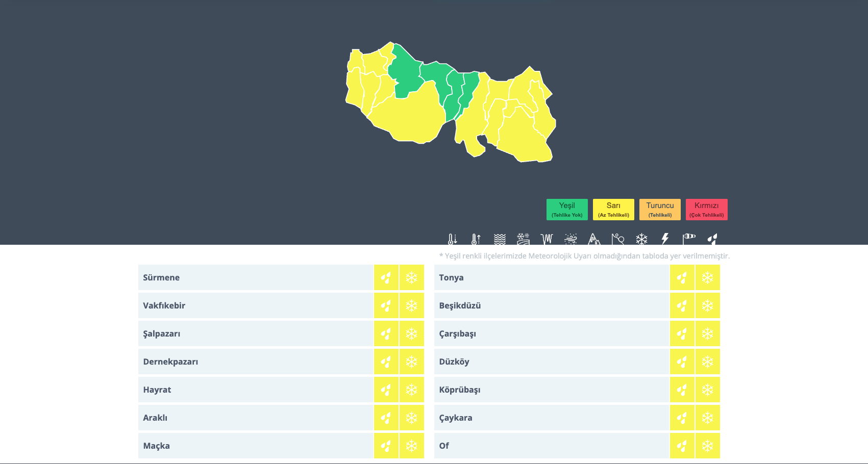
Task: Select the wavy fog lines icon
Action: [x=500, y=239]
